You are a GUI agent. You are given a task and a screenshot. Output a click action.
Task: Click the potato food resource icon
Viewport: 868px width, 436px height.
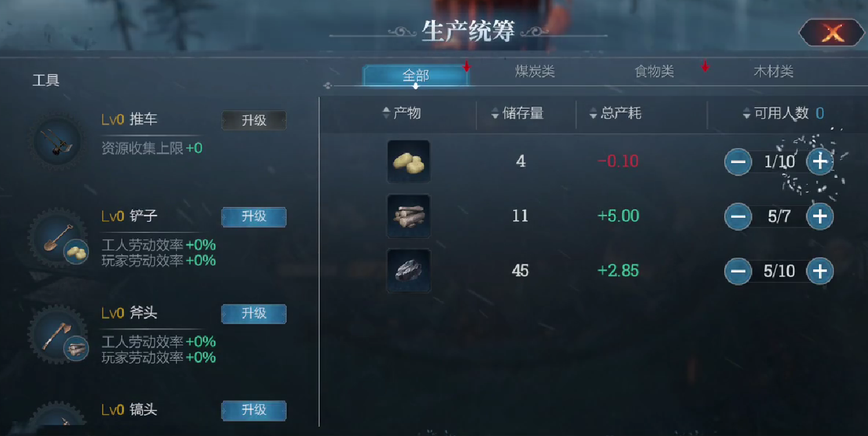[x=409, y=161]
